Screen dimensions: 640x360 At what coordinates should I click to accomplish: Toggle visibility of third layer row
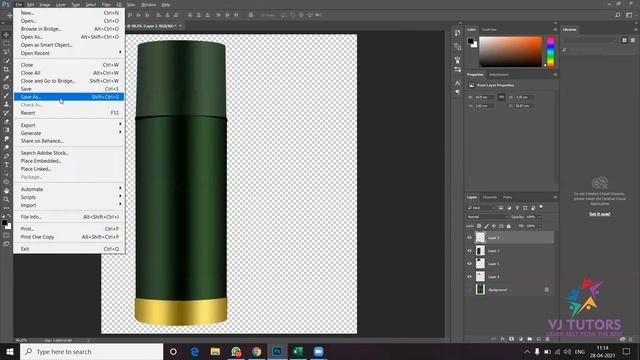tap(469, 264)
